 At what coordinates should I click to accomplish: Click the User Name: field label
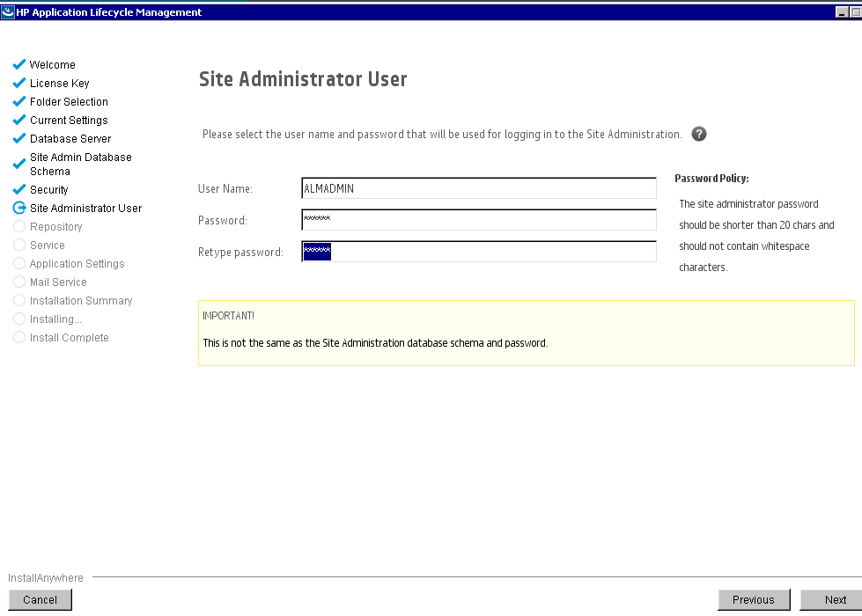tap(225, 189)
